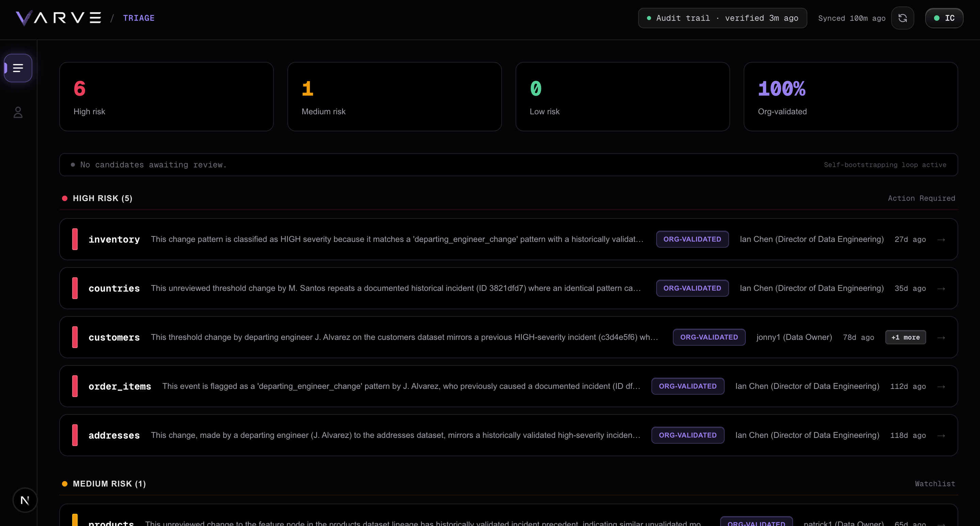This screenshot has height=526, width=980.
Task: Select the Medium risk summary card
Action: 395,97
